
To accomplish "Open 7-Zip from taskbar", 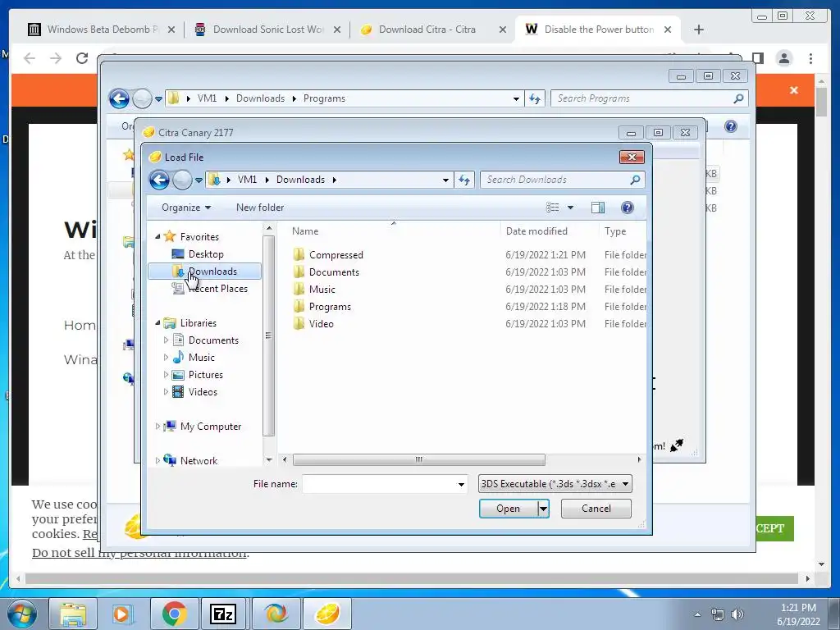I will coord(223,614).
